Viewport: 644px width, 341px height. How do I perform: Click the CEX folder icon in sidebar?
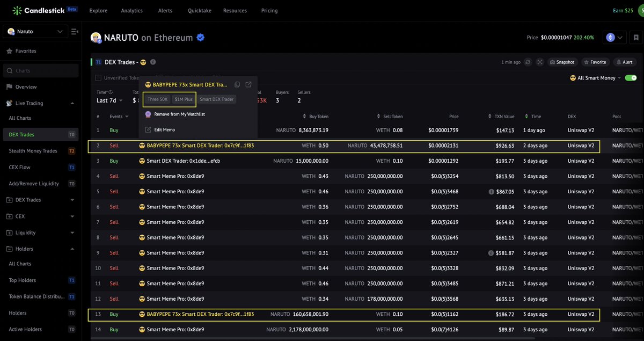10,216
